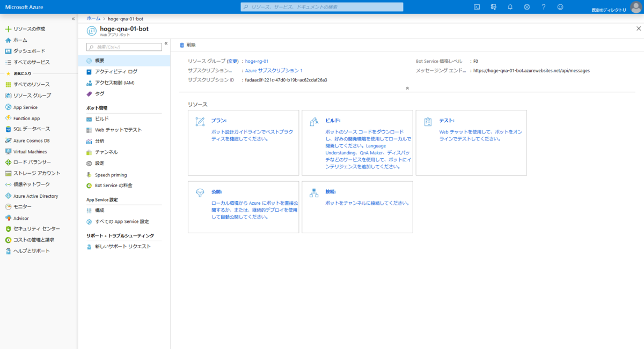Send feedback via smiley icon
Image resolution: width=644 pixels, height=349 pixels.
[x=560, y=7]
